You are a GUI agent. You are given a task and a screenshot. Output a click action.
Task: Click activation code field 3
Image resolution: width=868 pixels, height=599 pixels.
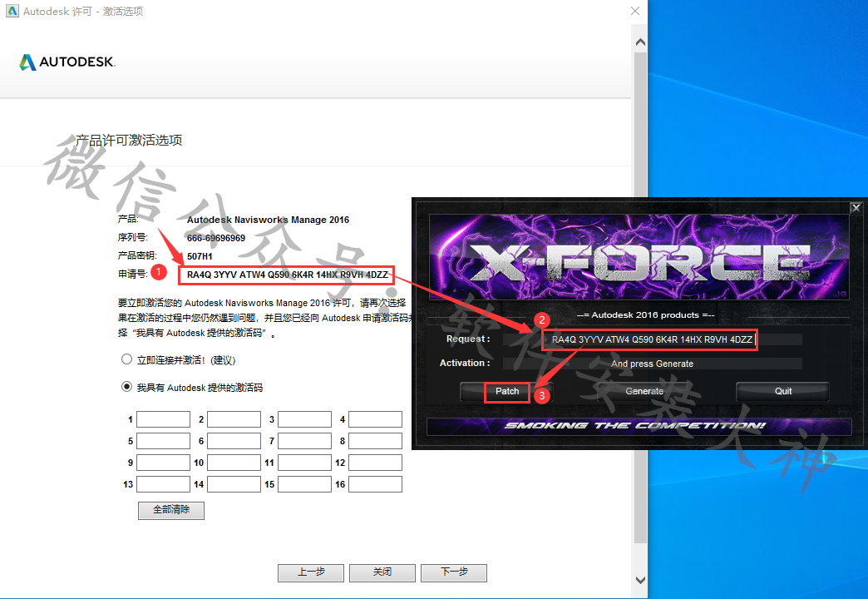pos(305,419)
